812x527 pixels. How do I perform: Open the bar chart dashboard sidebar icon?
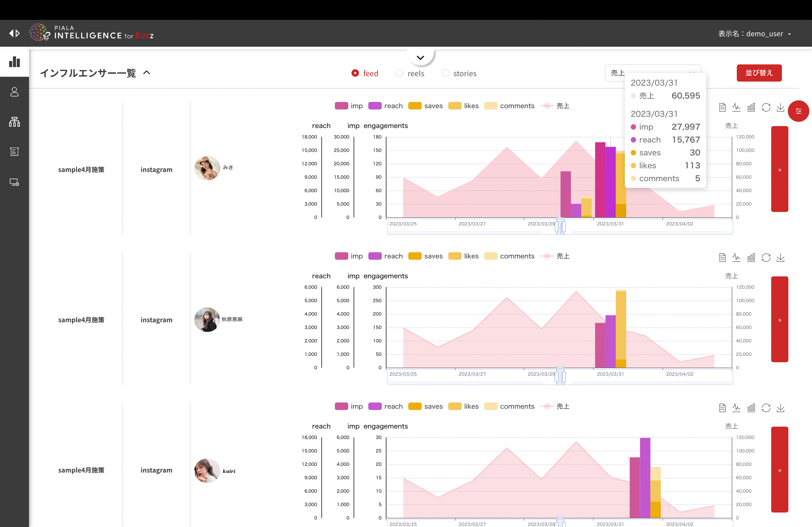coord(14,62)
